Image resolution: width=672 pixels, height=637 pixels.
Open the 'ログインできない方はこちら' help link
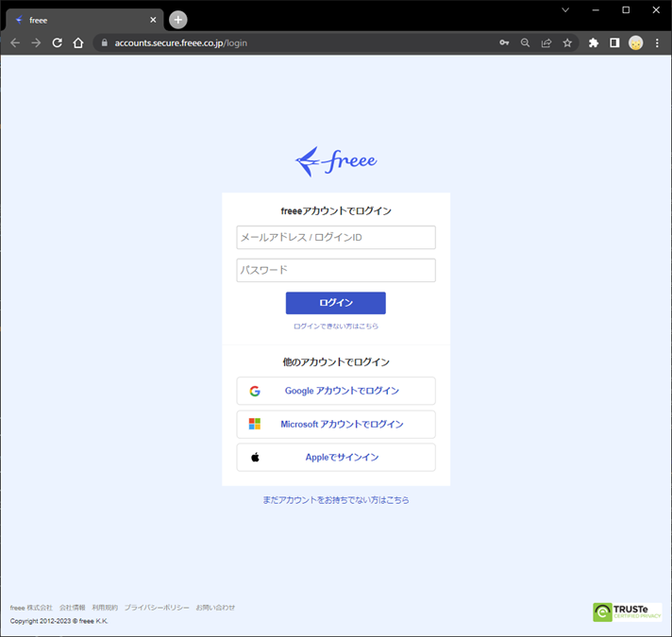(x=336, y=327)
